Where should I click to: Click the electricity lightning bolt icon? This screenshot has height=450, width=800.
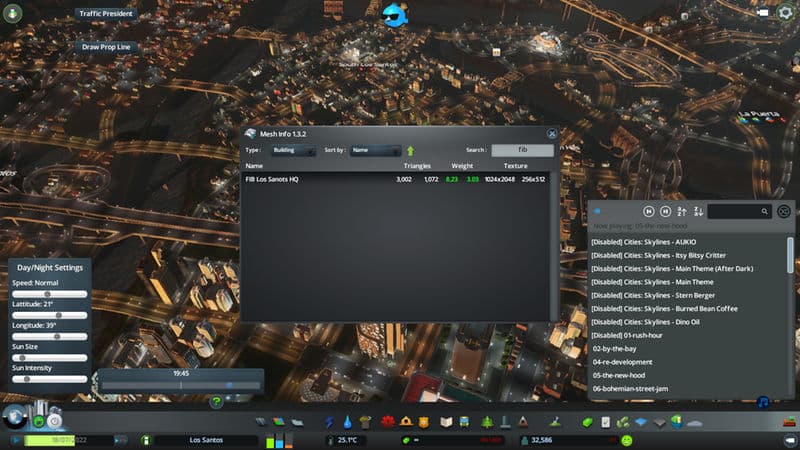[329, 422]
